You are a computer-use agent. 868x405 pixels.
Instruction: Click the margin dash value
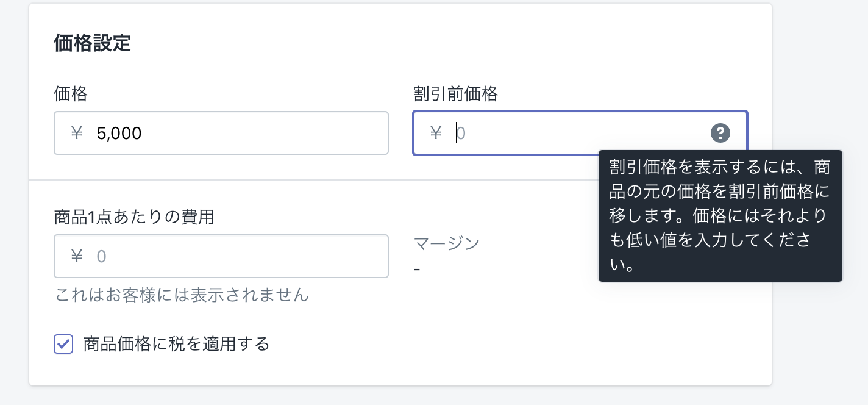coord(416,269)
